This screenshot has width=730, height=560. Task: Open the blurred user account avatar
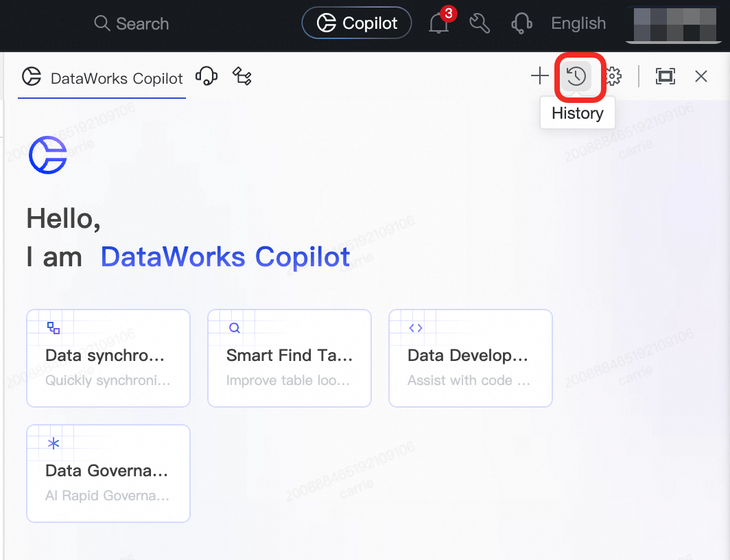(x=675, y=24)
